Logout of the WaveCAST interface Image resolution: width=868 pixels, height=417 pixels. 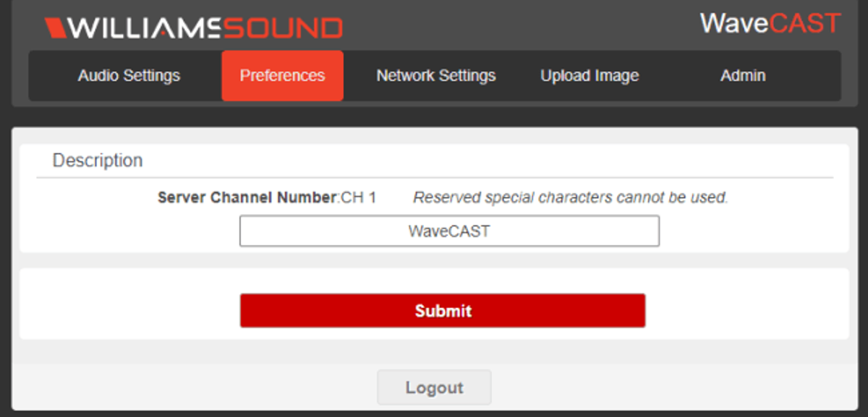(433, 387)
